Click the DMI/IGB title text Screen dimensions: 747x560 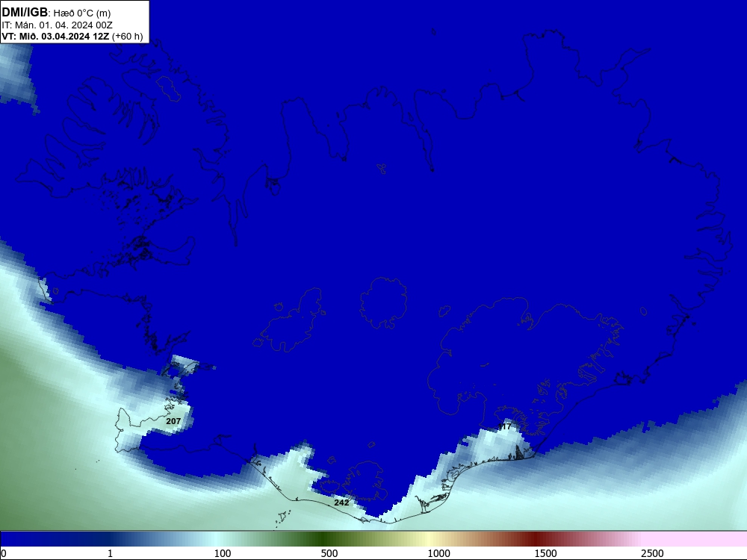25,13
